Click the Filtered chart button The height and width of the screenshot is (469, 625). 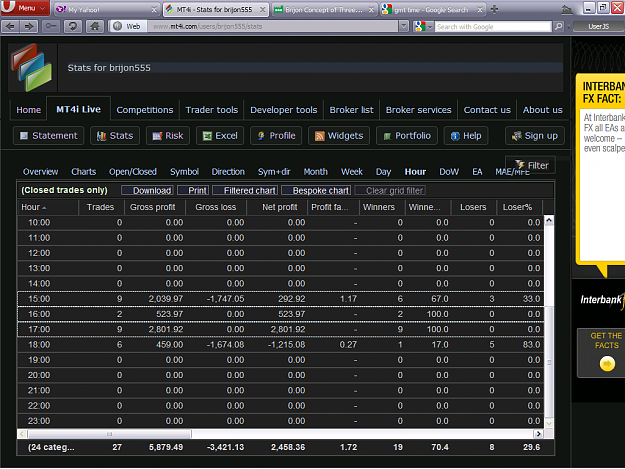point(245,190)
